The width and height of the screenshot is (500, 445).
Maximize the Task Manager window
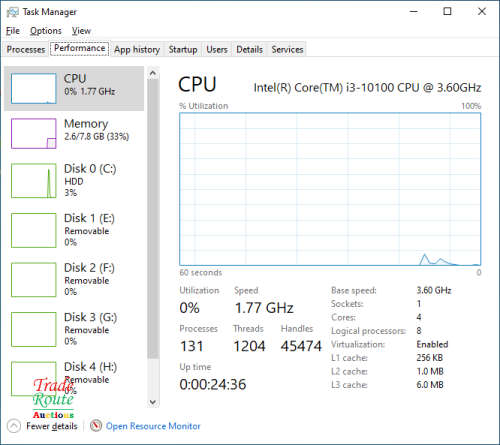tap(447, 12)
